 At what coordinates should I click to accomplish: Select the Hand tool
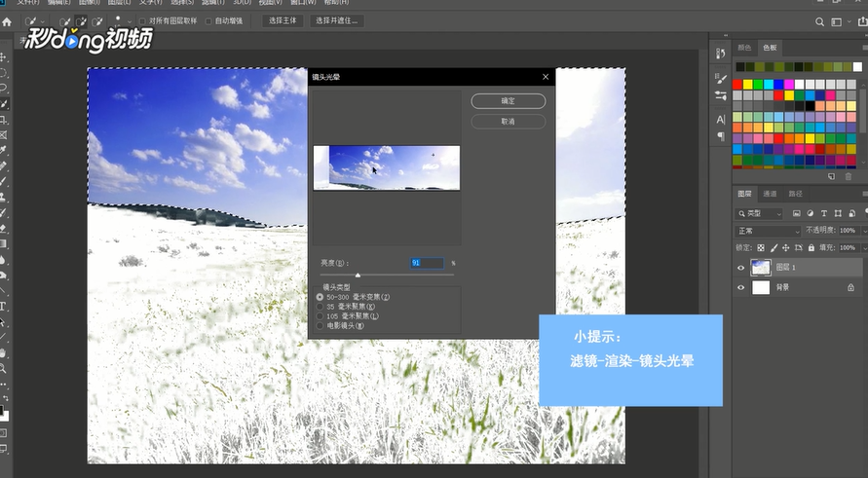point(3,352)
